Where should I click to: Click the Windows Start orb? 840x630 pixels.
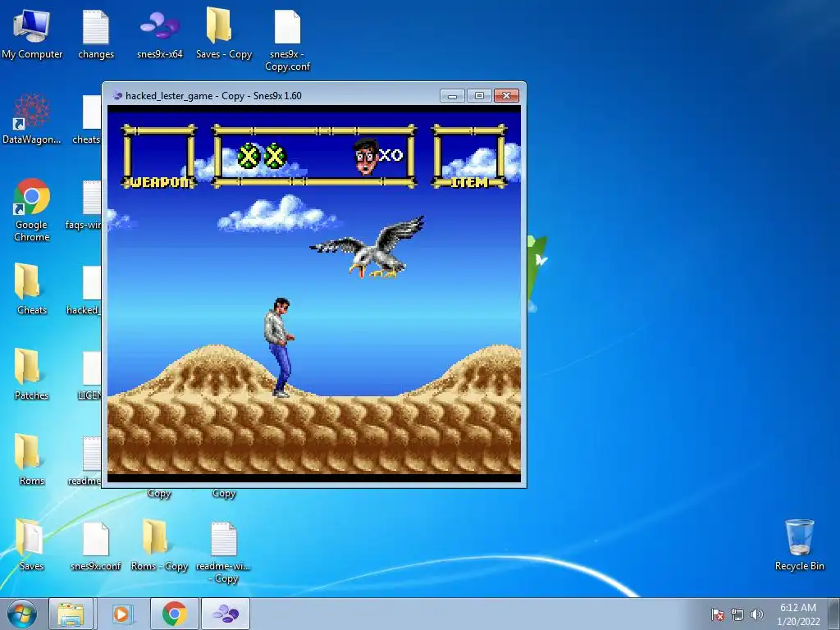[22, 614]
